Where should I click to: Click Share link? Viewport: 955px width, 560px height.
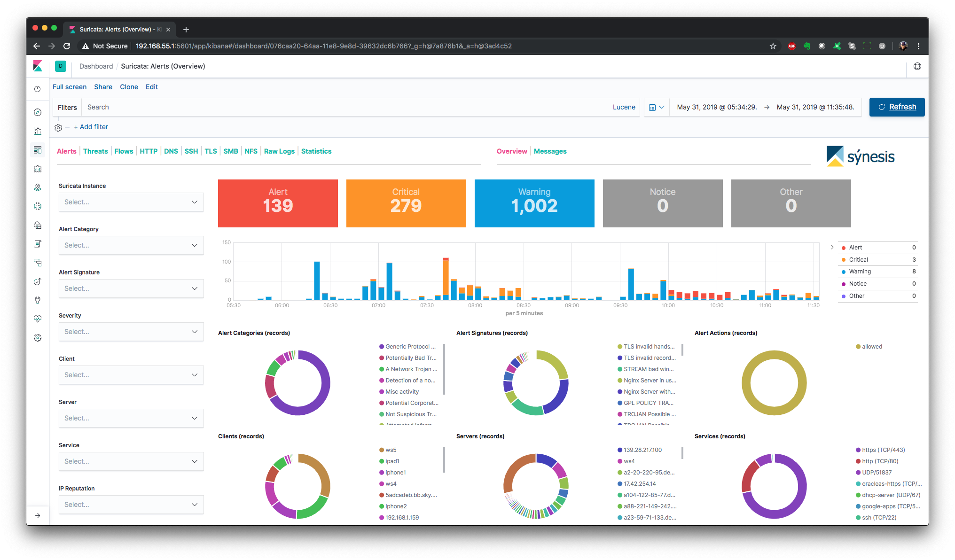(103, 87)
